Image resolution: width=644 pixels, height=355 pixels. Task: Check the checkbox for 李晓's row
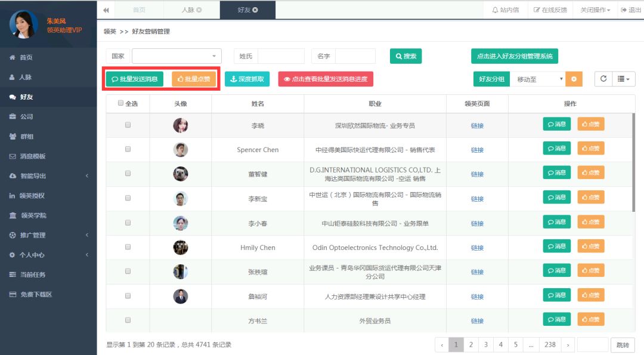(126, 125)
